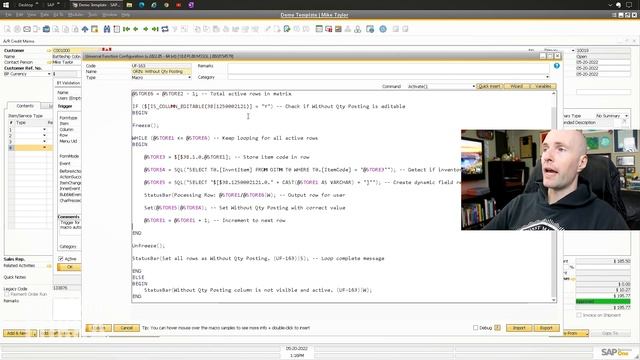The image size is (640, 360).
Task: Select the Contents tab
Action: click(x=25, y=106)
